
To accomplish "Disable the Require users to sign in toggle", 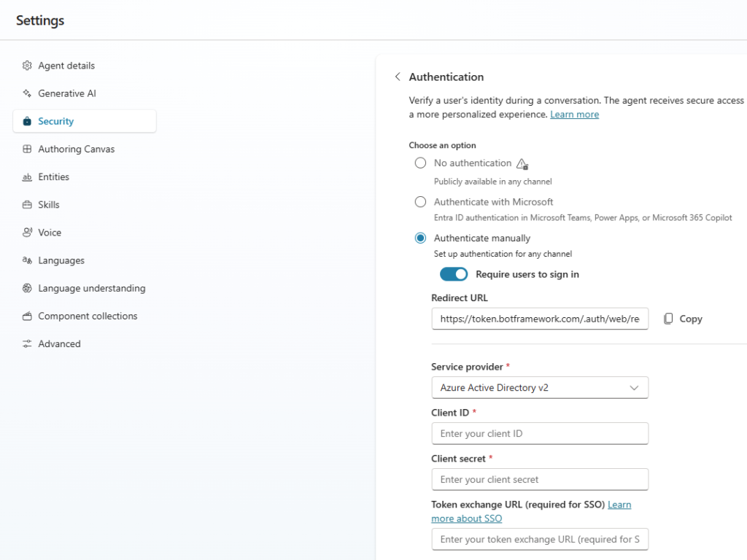I will click(x=453, y=275).
